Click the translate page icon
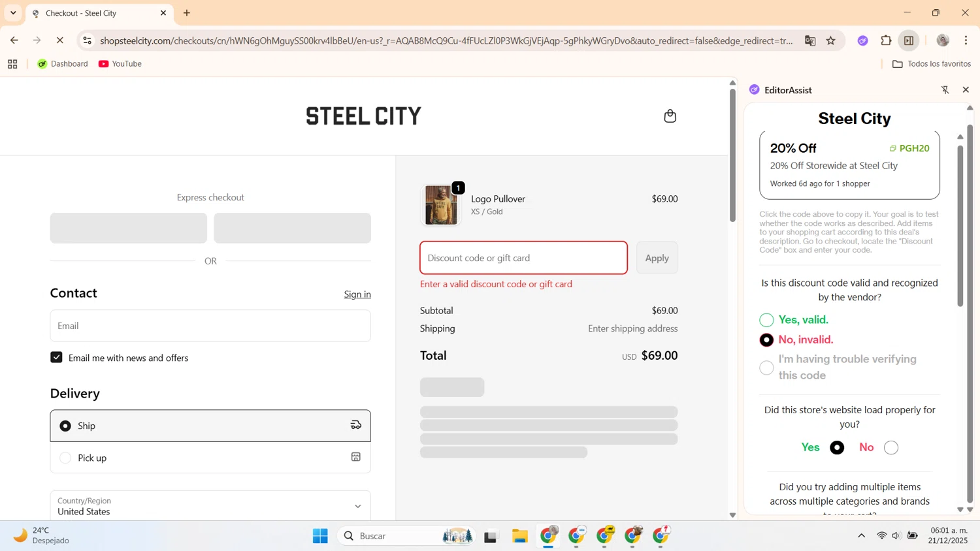This screenshot has width=980, height=551. [810, 40]
